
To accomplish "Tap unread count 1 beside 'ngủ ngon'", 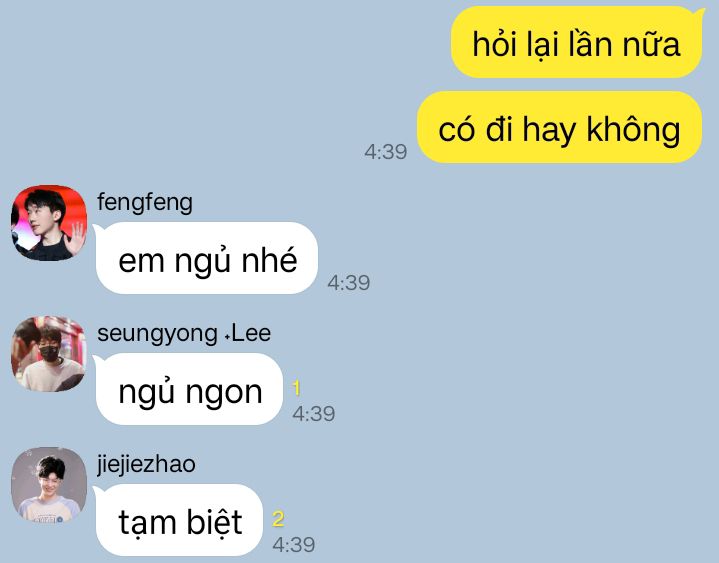I will 296,388.
